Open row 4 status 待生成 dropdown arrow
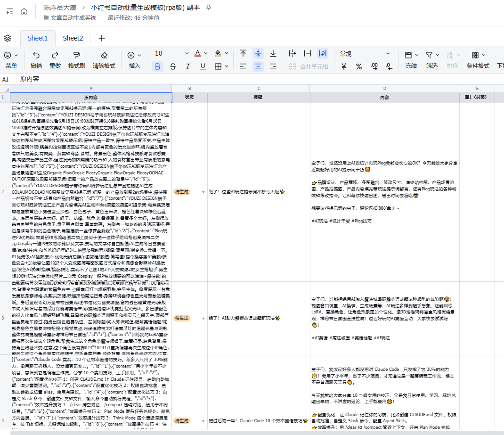Viewport: 504px width, 435px height. point(203,421)
